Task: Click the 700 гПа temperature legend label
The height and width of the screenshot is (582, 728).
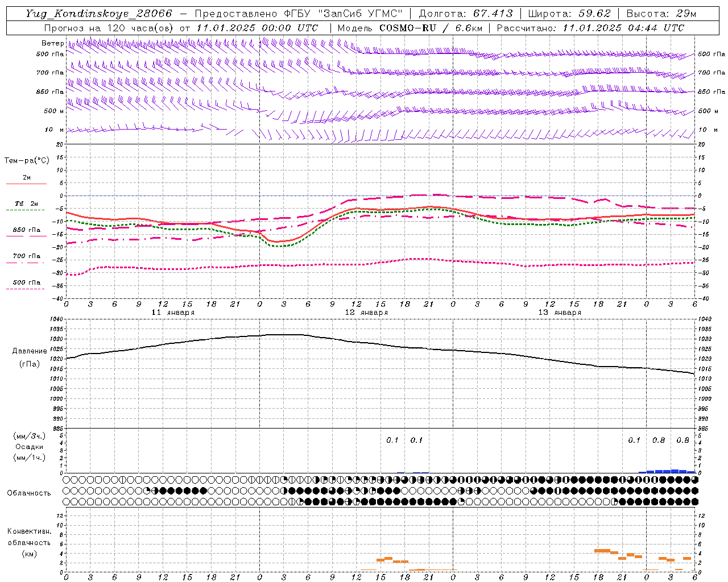Action: tap(27, 256)
